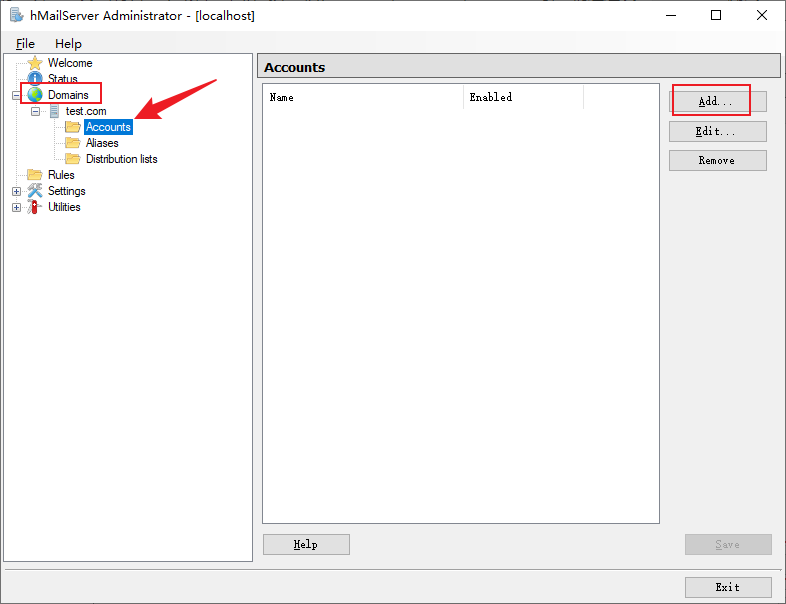The width and height of the screenshot is (786, 604).
Task: Select the Rules tree label
Action: click(x=61, y=175)
